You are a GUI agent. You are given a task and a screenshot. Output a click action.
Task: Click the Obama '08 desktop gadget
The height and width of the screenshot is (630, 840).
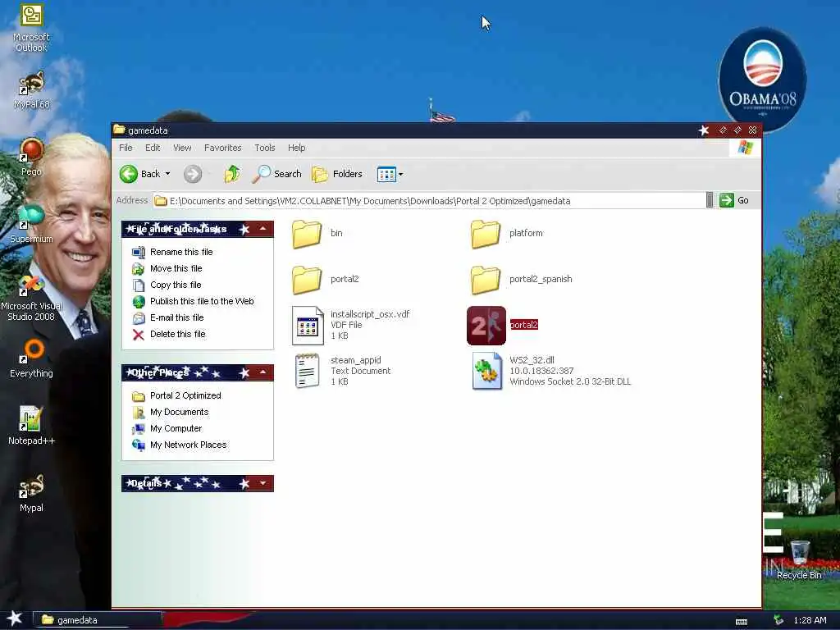pos(762,80)
